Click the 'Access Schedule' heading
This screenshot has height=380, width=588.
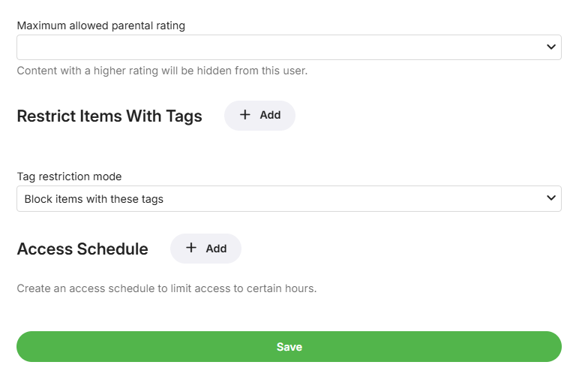pos(82,249)
